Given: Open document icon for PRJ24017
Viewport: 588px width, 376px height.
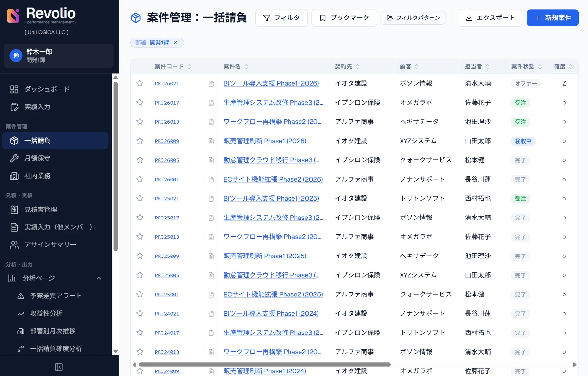Looking at the screenshot, I should (x=211, y=333).
